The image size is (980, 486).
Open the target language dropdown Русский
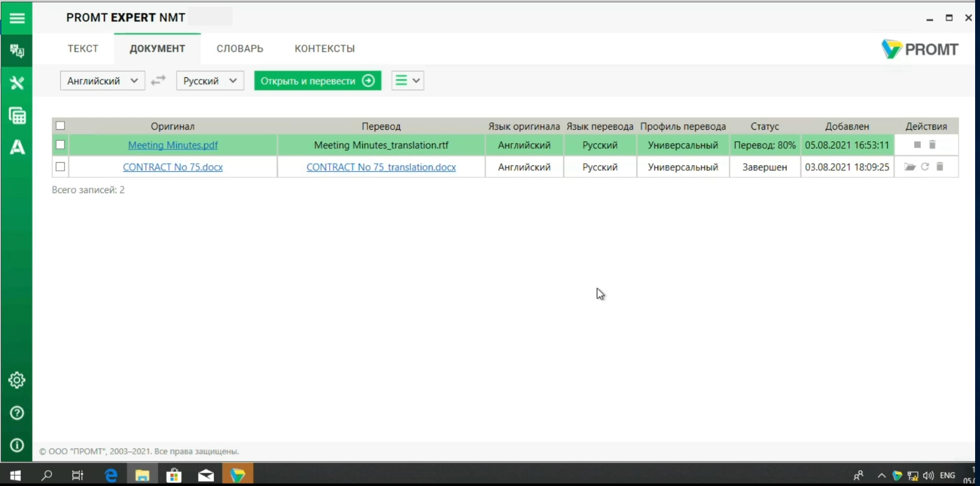coord(210,80)
